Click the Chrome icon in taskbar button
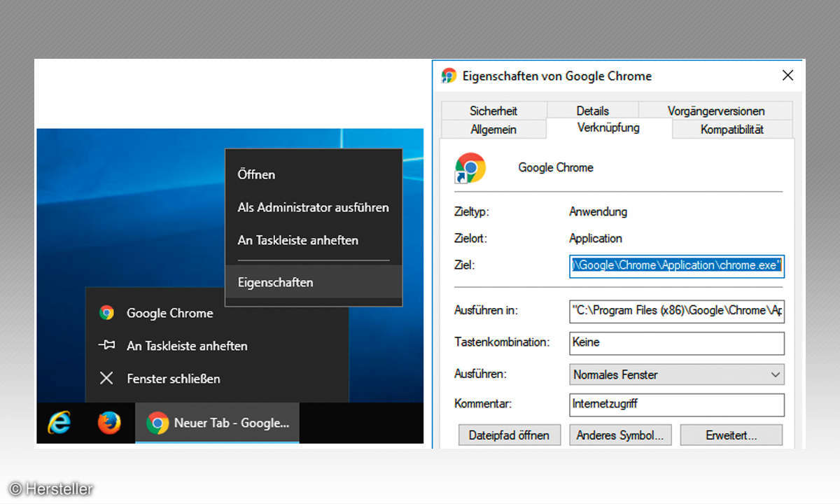 (x=157, y=423)
